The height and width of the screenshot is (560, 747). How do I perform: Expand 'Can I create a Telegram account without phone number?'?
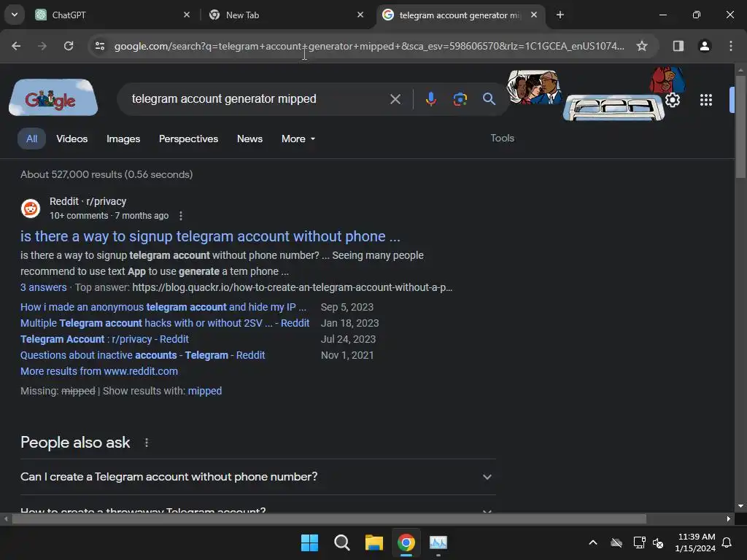pyautogui.click(x=258, y=477)
